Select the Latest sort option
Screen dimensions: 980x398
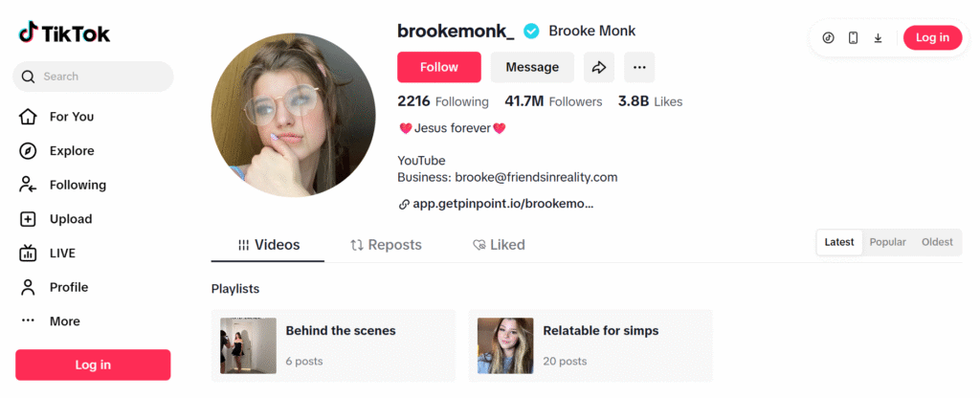point(839,242)
